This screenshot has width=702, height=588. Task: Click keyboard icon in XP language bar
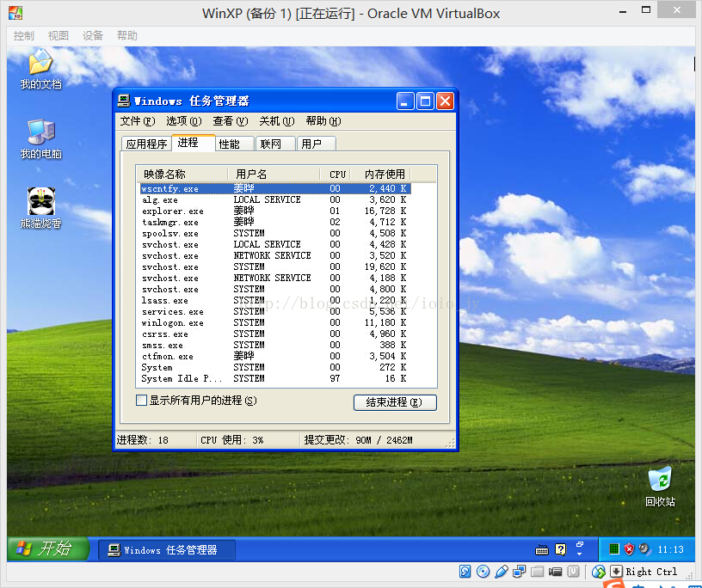tap(542, 550)
